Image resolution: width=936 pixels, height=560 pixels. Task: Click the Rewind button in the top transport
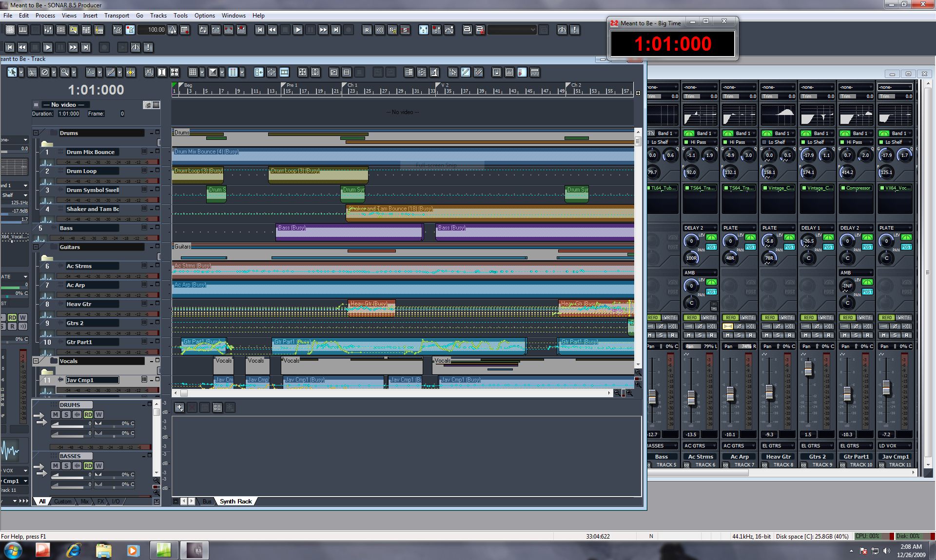click(x=273, y=30)
